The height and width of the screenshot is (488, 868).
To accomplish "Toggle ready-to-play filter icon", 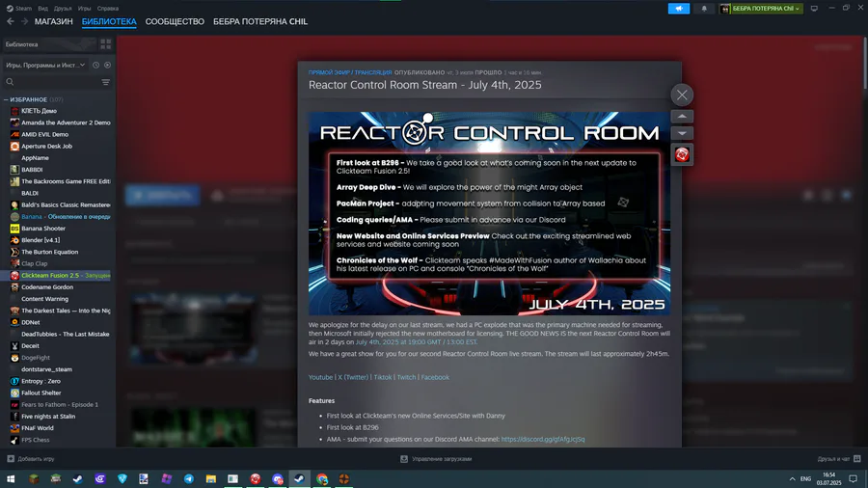I will [107, 66].
